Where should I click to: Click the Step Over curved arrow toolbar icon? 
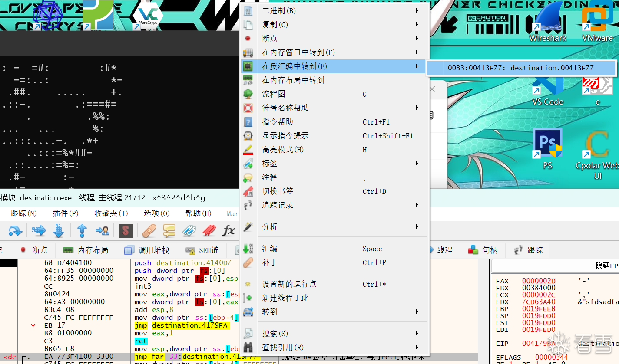[x=15, y=230]
